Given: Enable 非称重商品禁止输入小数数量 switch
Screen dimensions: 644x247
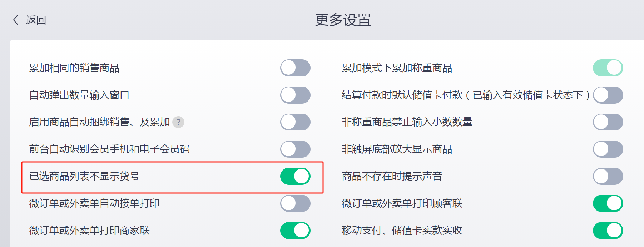Looking at the screenshot, I should (x=608, y=122).
